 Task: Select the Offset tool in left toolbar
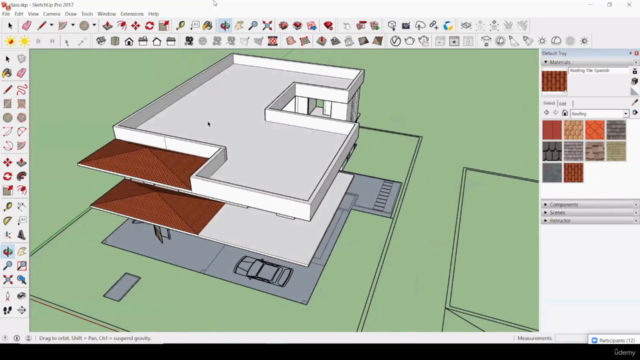pyautogui.click(x=22, y=191)
